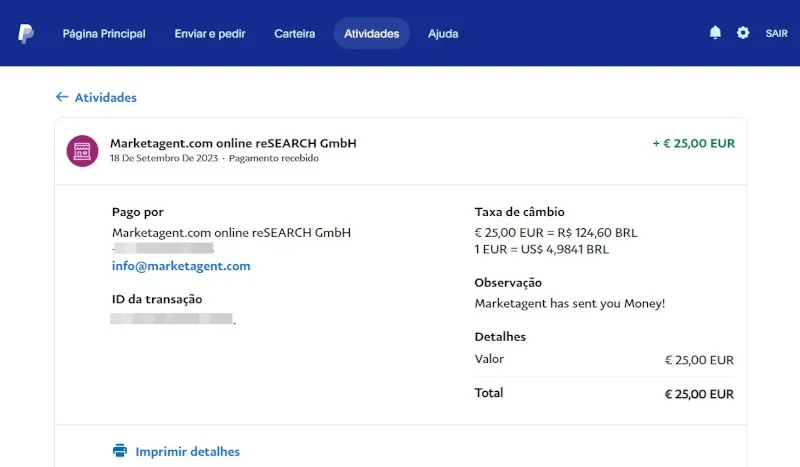This screenshot has width=800, height=467.
Task: Click the Valor amount € 25,00 EUR
Action: [699, 360]
